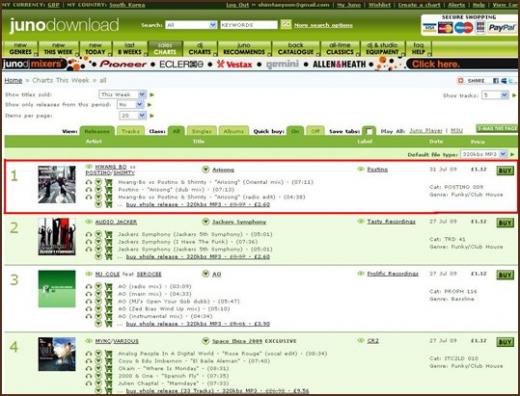Click the Keywords search input field
Viewport: 520px width, 396px height.
pyautogui.click(x=248, y=25)
